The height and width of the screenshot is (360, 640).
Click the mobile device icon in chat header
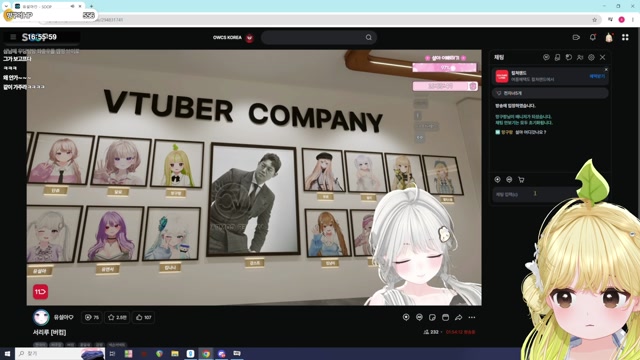pyautogui.click(x=557, y=58)
